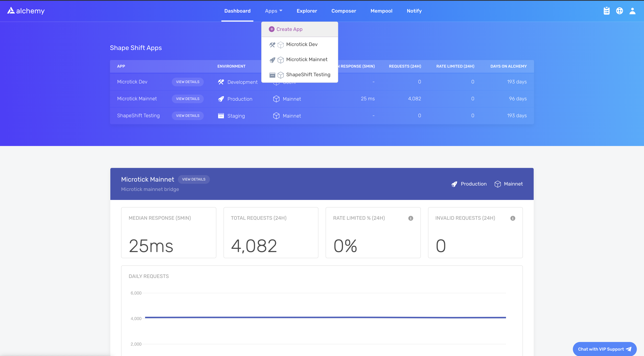Screen dimensions: 644x356
Task: Click the Rate Limited % info icon
Action: 411,218
